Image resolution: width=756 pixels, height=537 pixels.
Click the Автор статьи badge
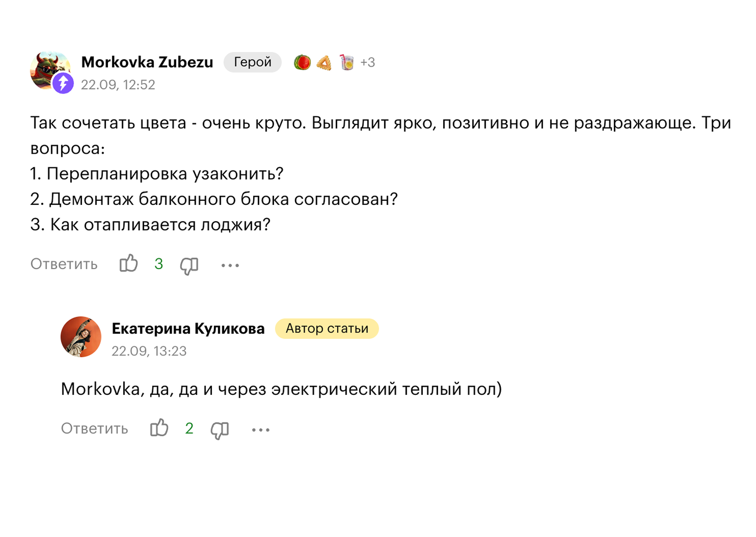tap(327, 329)
